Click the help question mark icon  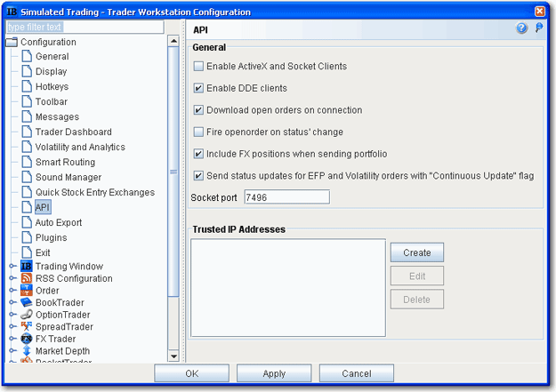tap(521, 28)
